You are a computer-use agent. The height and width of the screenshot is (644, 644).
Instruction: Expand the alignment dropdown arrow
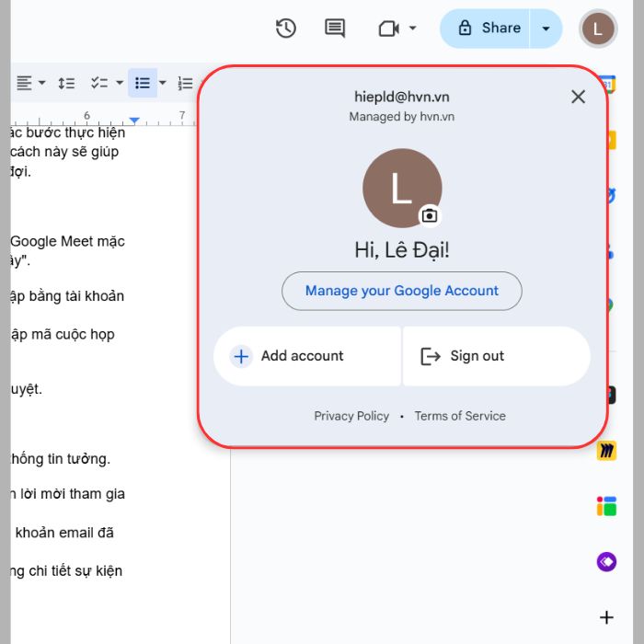(42, 83)
